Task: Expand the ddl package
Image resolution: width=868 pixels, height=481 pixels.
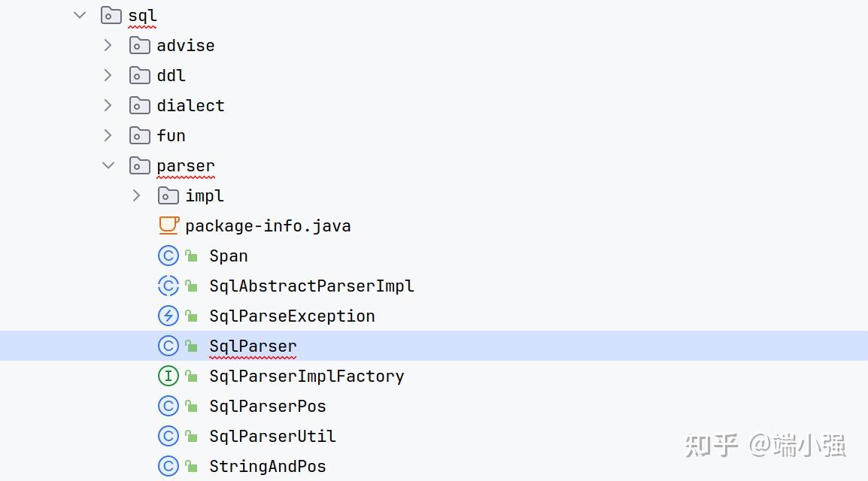Action: 108,75
